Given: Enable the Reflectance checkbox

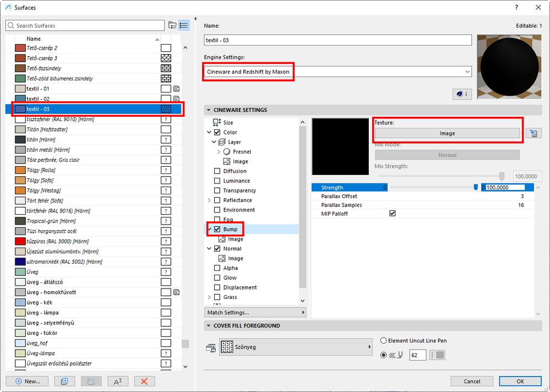Looking at the screenshot, I should 217,200.
